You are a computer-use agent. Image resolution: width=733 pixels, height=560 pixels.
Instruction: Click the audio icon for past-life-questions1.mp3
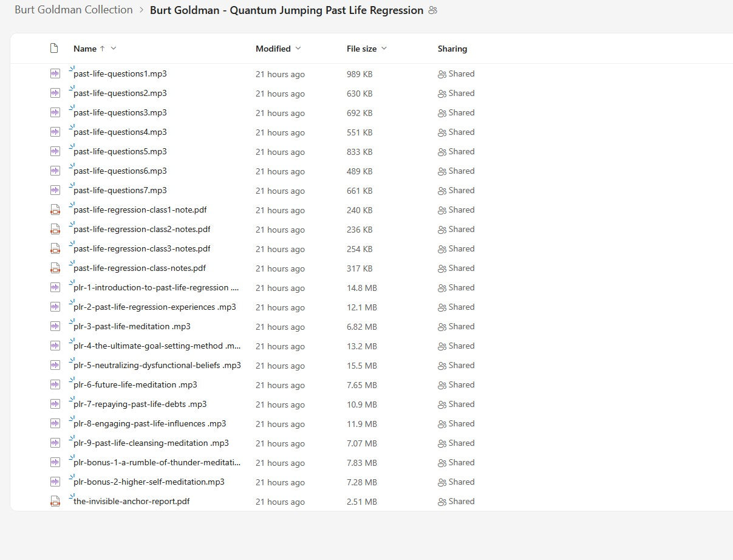[55, 74]
